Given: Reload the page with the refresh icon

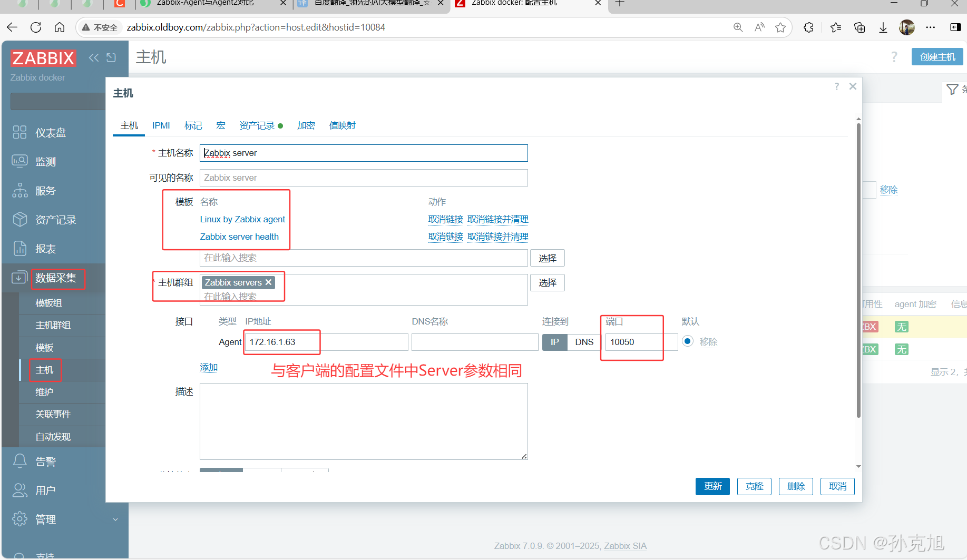Looking at the screenshot, I should 36,27.
